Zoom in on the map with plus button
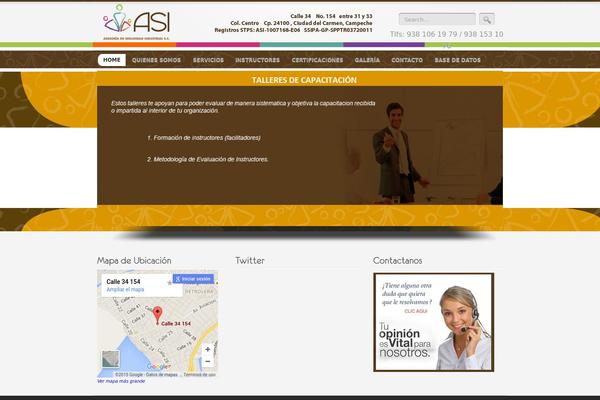Viewport: 600px width, 400px height. coord(207,349)
